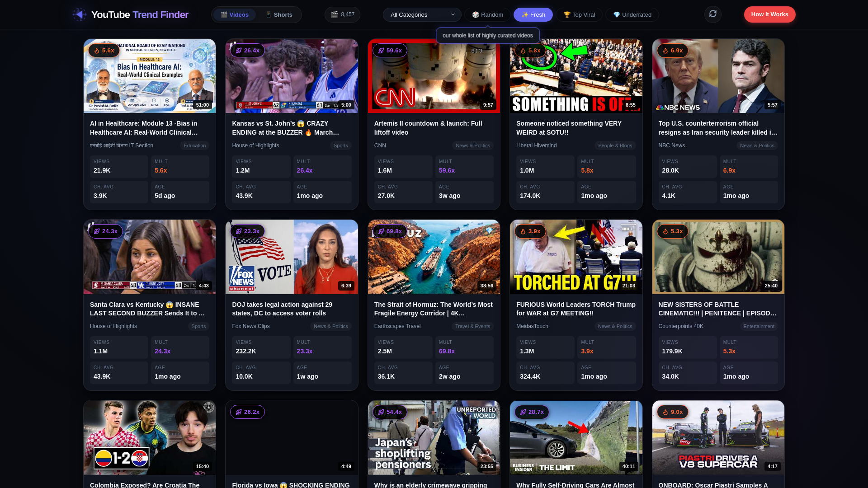Open the NEW SISTERS OF BATTLE CINEMATIC title

(x=718, y=309)
